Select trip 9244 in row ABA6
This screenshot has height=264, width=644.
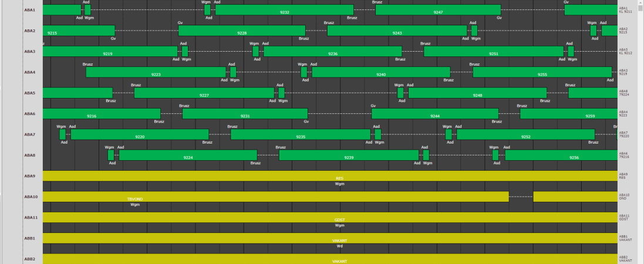pos(435,114)
